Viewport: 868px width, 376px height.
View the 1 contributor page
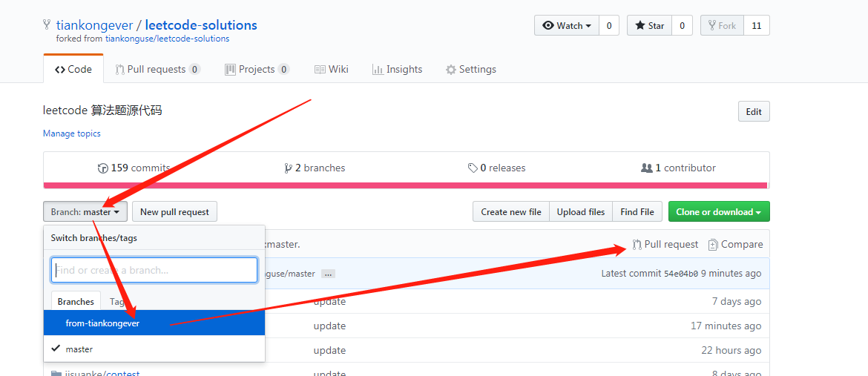pos(678,168)
